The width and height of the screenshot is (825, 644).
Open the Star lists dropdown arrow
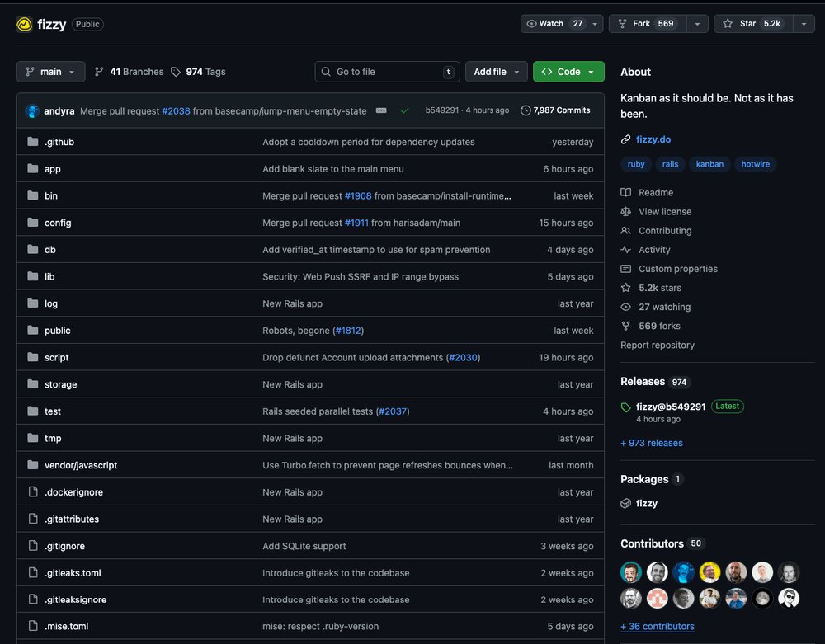tap(804, 24)
